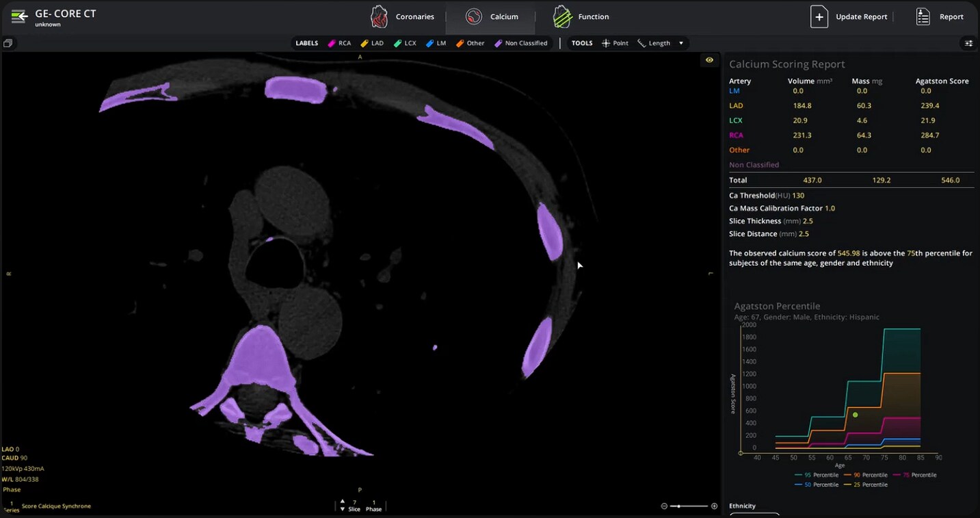Click the LM artery row label
This screenshot has width=980, height=518.
point(734,90)
